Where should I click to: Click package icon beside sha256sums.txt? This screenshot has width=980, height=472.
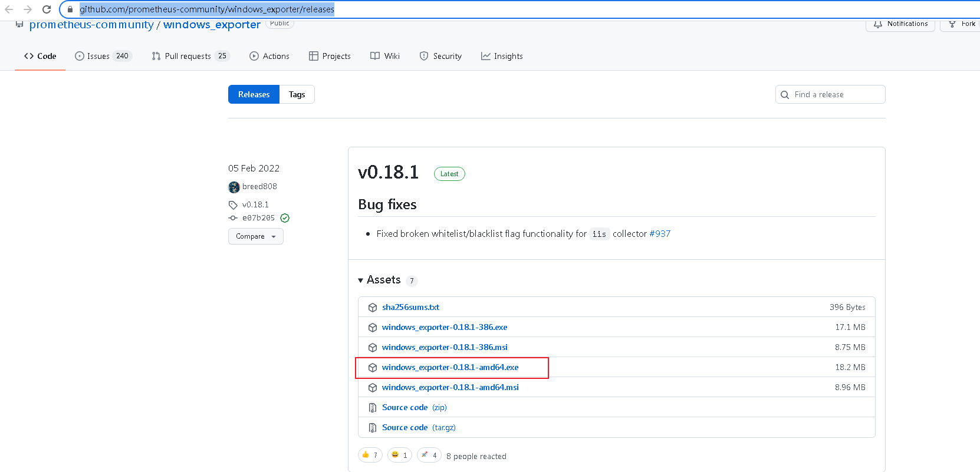tap(373, 308)
